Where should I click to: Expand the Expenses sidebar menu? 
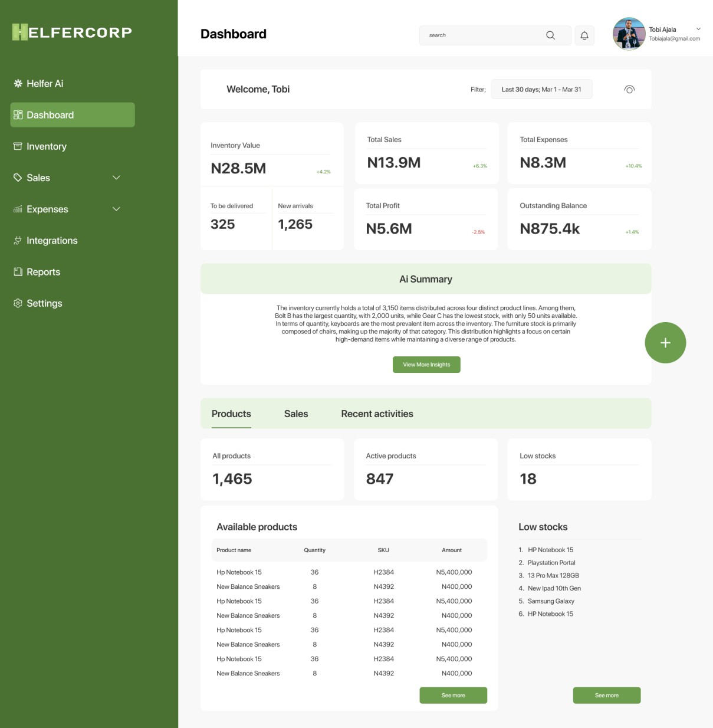click(x=116, y=208)
